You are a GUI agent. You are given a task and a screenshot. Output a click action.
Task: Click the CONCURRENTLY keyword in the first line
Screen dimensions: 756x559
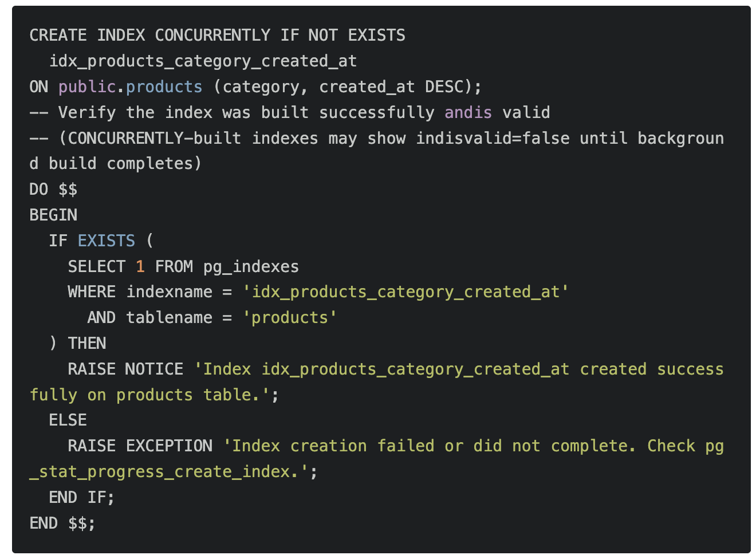(x=212, y=36)
